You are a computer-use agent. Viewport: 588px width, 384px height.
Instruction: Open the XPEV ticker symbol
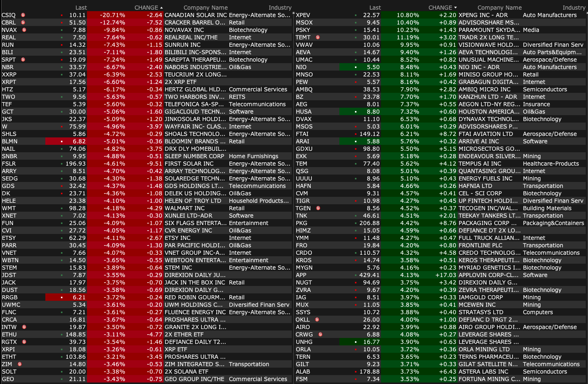pos(303,15)
